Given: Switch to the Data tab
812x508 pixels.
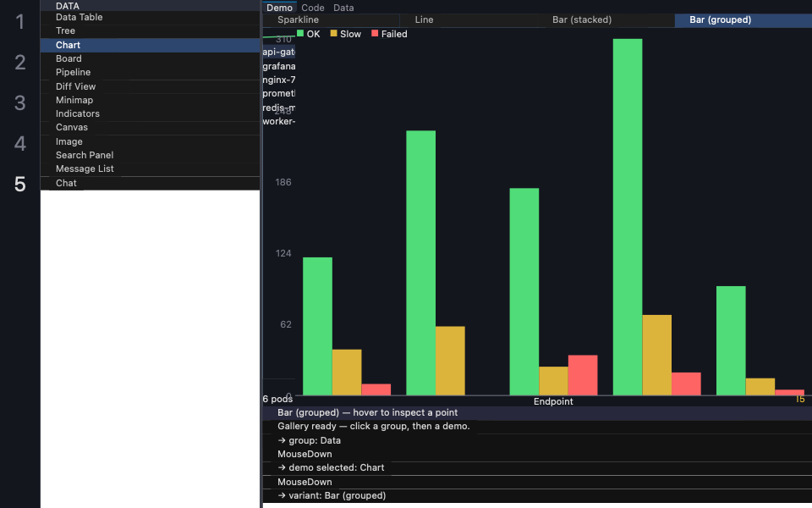Looking at the screenshot, I should coord(343,8).
